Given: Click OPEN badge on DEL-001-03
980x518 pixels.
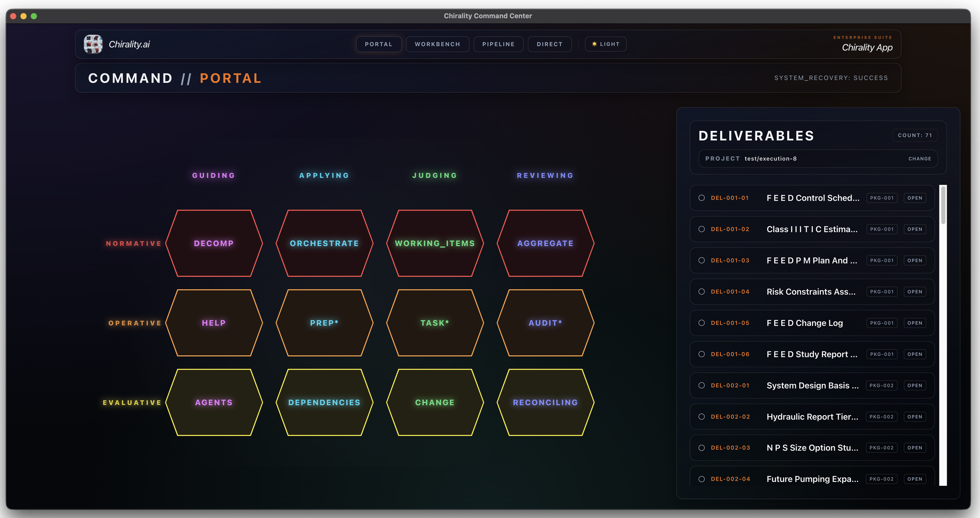Looking at the screenshot, I should tap(915, 261).
